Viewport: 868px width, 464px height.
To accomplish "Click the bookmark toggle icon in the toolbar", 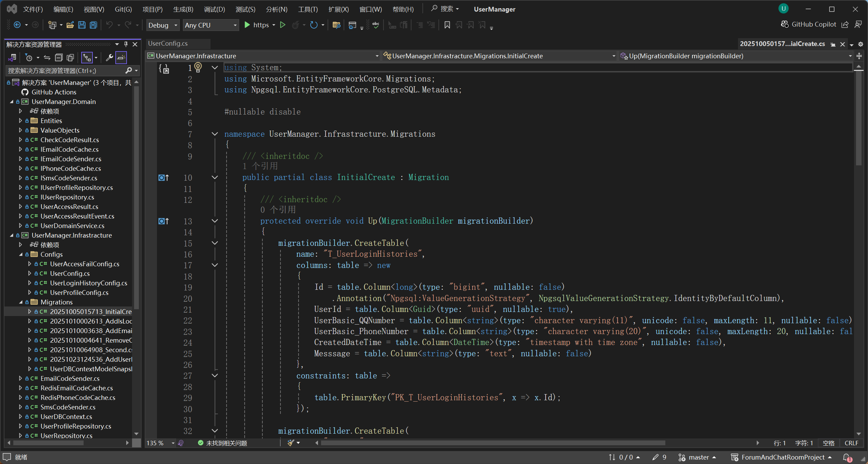I will click(x=447, y=25).
